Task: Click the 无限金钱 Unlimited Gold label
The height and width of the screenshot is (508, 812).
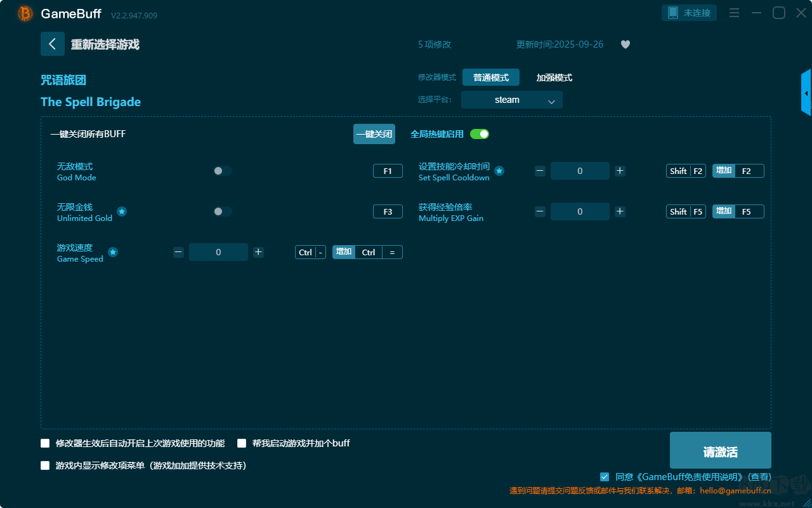Action: coord(75,207)
